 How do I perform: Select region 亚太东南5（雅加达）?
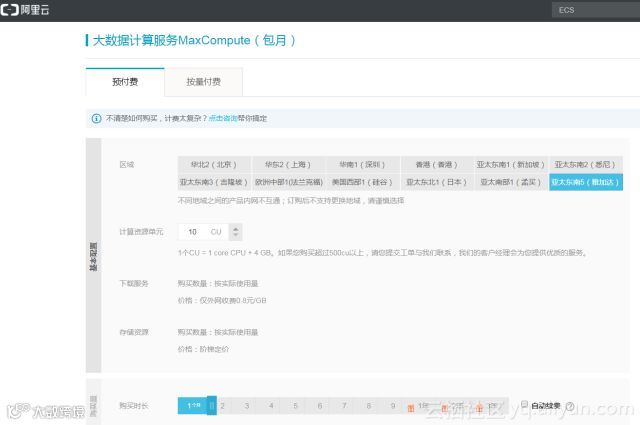pyautogui.click(x=586, y=182)
